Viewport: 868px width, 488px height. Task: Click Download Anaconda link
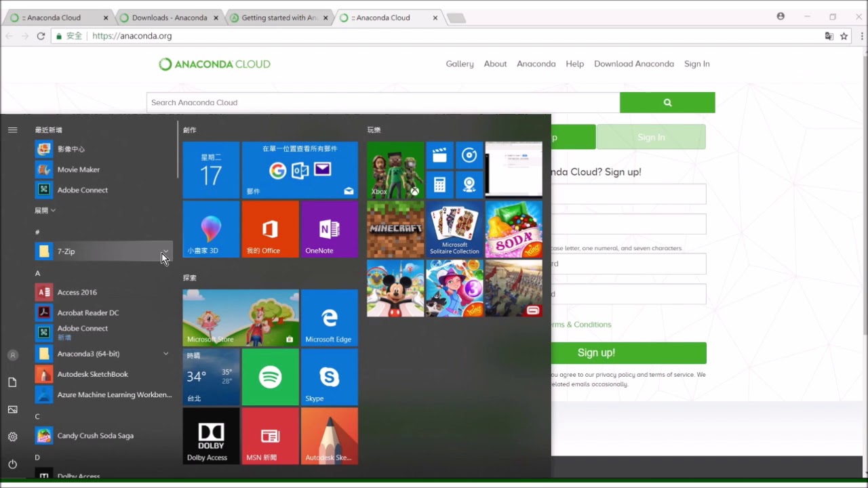click(634, 64)
